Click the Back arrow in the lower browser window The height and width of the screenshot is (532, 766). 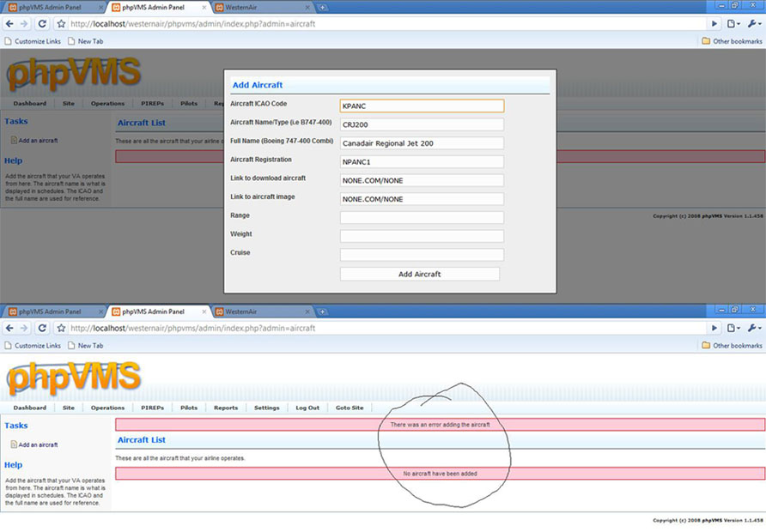tap(9, 328)
